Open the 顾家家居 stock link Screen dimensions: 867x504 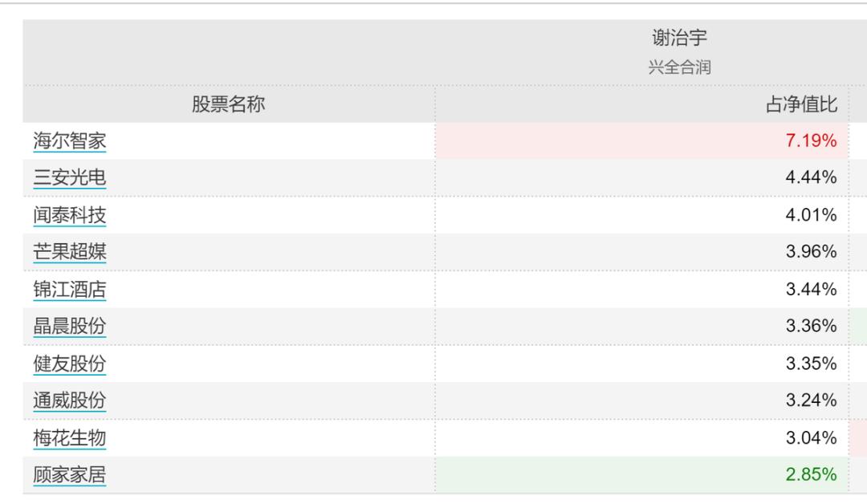coord(70,474)
